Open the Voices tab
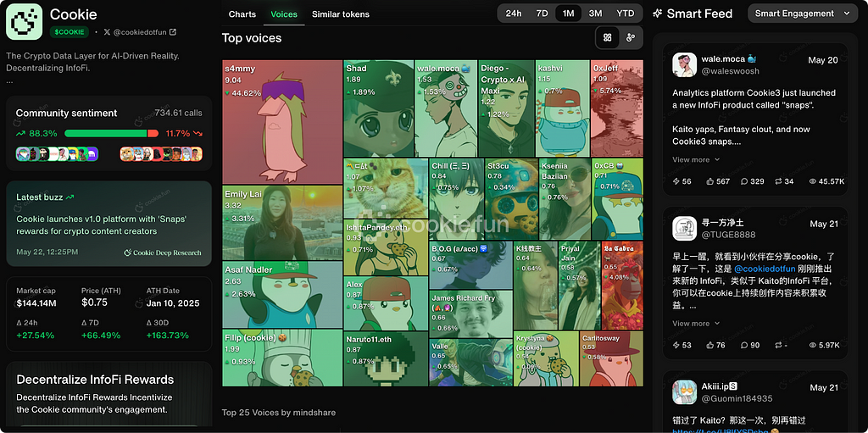868x433 pixels. (x=284, y=14)
